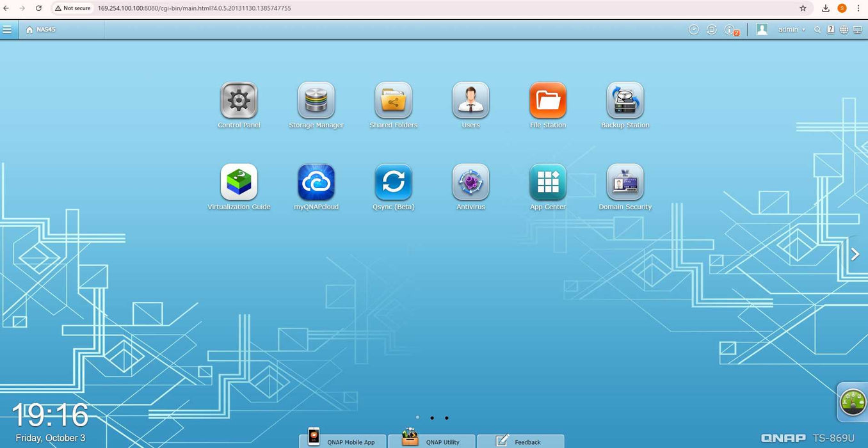View event notifications with badge
Screen dimensions: 868x448
click(x=730, y=30)
